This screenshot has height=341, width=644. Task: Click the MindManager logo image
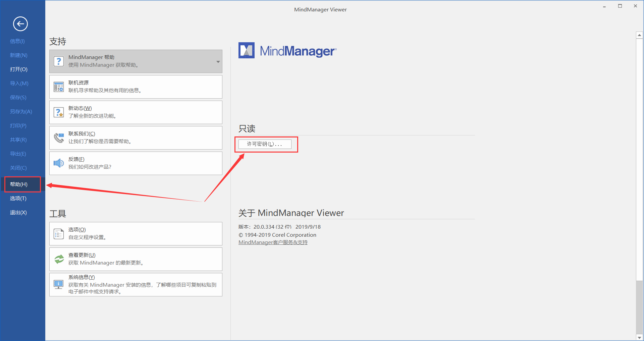(287, 51)
